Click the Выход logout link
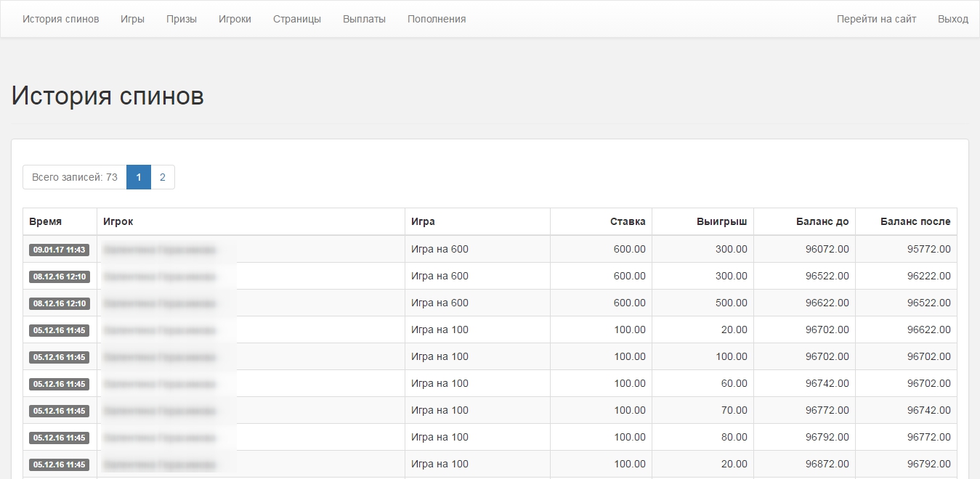 (x=953, y=19)
